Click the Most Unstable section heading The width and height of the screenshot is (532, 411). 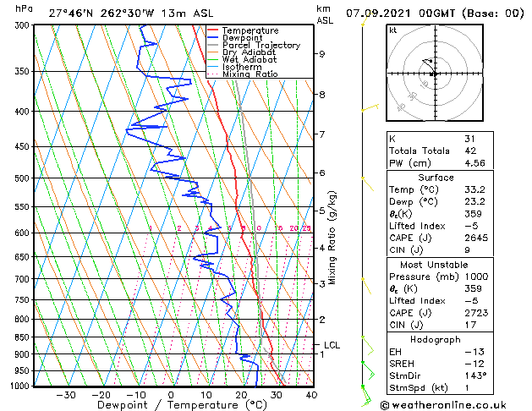[434, 265]
